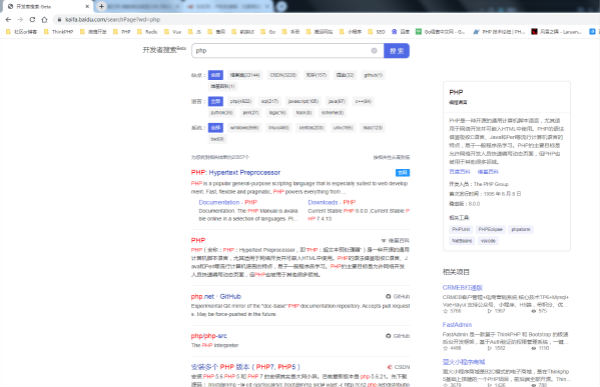Select the javascript language filter chip
600x387 pixels.
(x=303, y=101)
